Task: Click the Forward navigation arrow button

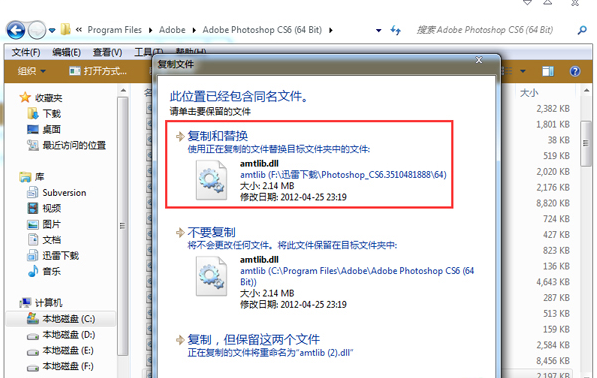Action: (37, 30)
